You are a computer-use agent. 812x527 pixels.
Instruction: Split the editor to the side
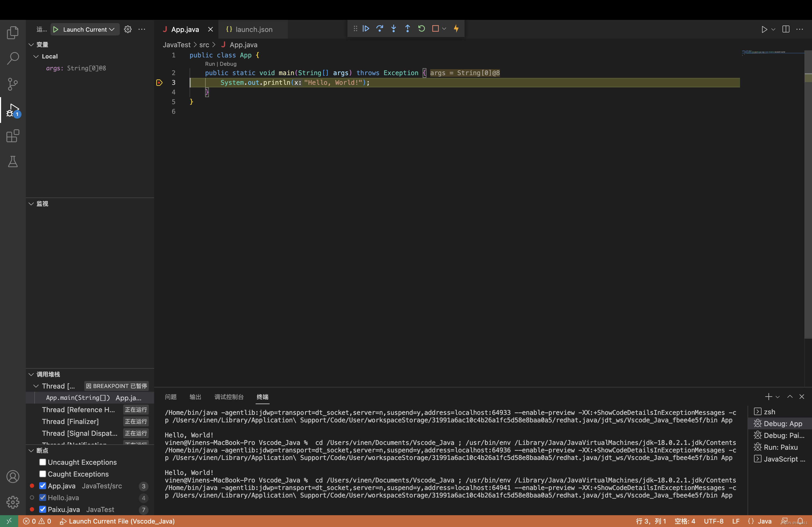coord(785,29)
